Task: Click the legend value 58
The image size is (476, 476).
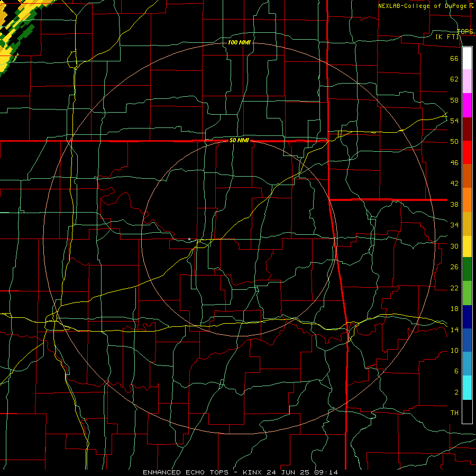Action: (x=454, y=100)
